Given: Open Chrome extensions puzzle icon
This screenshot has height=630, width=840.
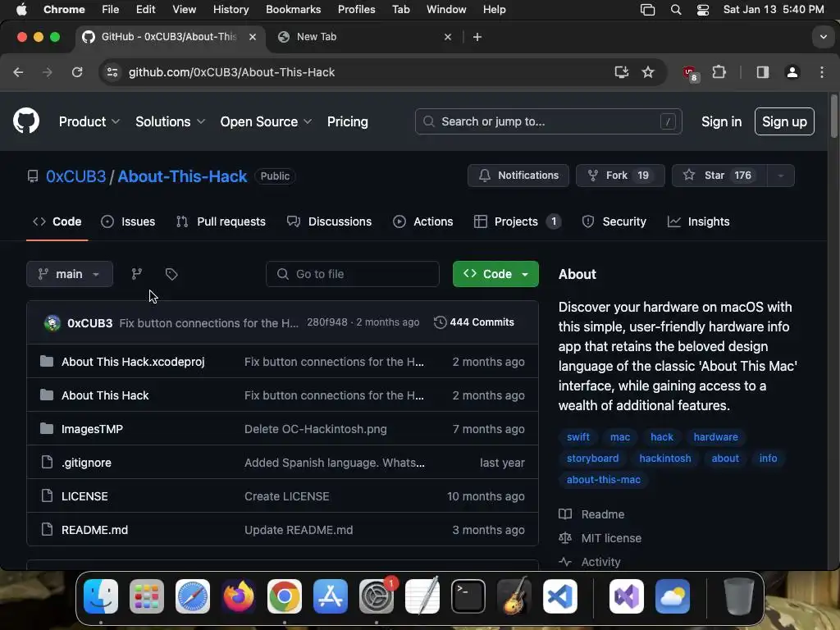Looking at the screenshot, I should point(719,72).
